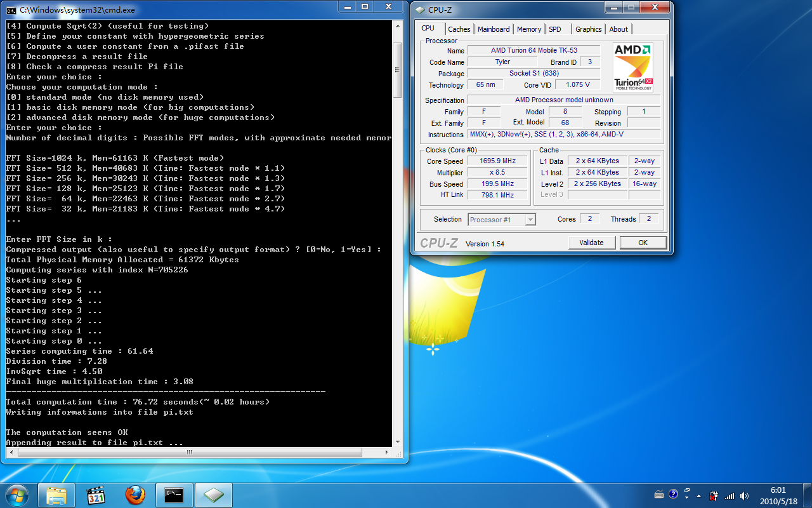Image resolution: width=812 pixels, height=508 pixels.
Task: Open the language bar help icon
Action: pos(673,494)
